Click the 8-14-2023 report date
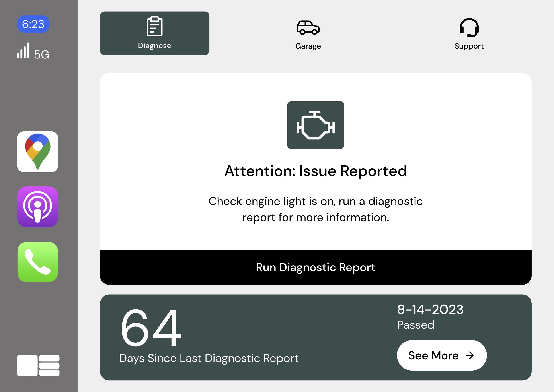554x392 pixels. pyautogui.click(x=430, y=309)
